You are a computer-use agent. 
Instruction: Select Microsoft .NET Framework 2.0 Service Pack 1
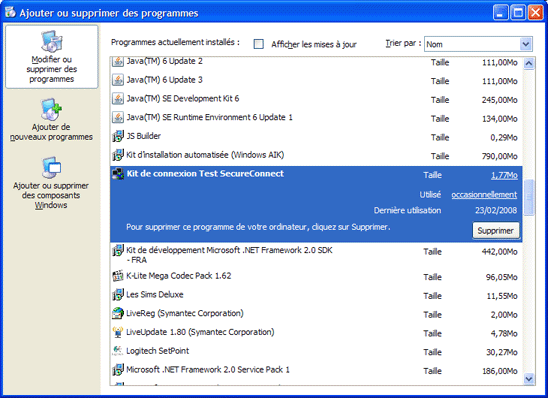point(208,369)
